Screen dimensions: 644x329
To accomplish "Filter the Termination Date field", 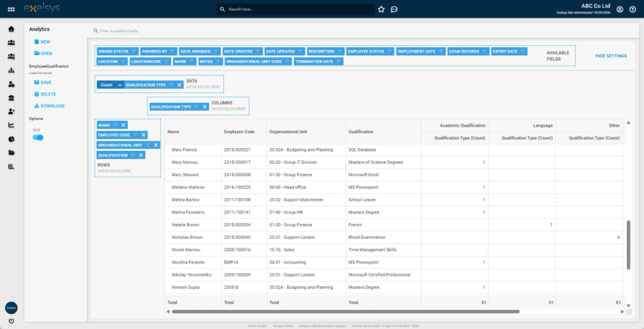I will pyautogui.click(x=338, y=62).
